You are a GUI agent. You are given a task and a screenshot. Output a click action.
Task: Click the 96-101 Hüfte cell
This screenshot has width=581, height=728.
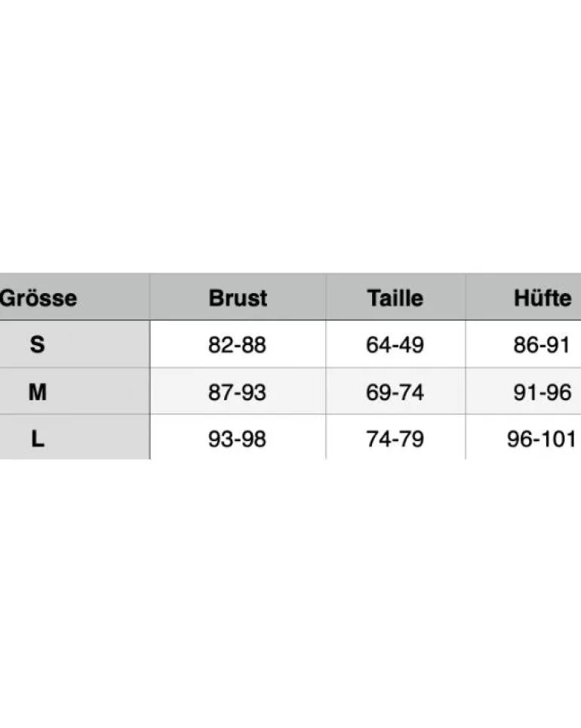coord(542,438)
